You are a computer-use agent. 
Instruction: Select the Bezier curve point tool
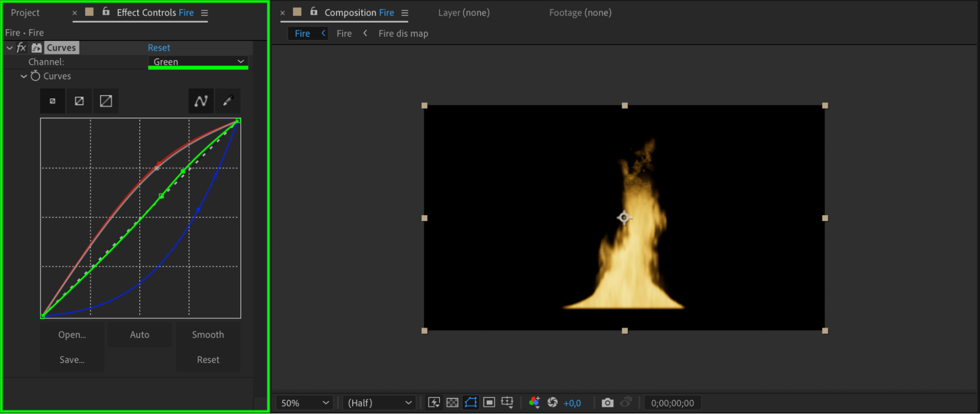click(x=201, y=101)
